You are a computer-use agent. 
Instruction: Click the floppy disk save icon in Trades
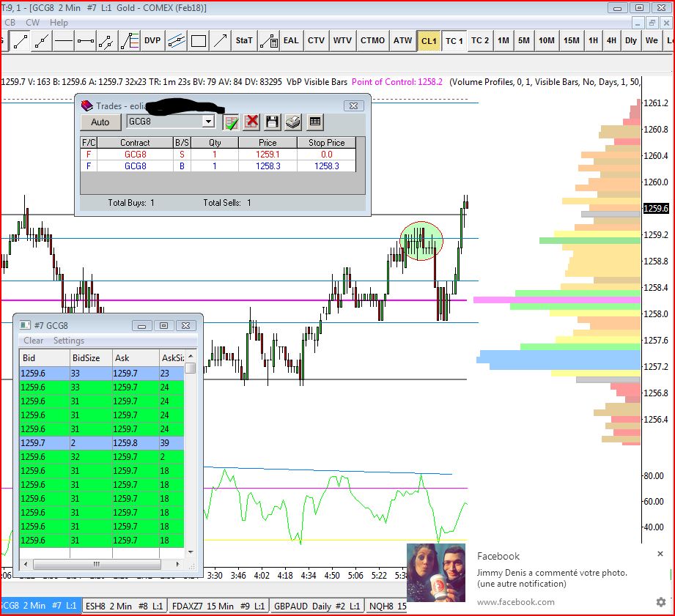point(272,122)
